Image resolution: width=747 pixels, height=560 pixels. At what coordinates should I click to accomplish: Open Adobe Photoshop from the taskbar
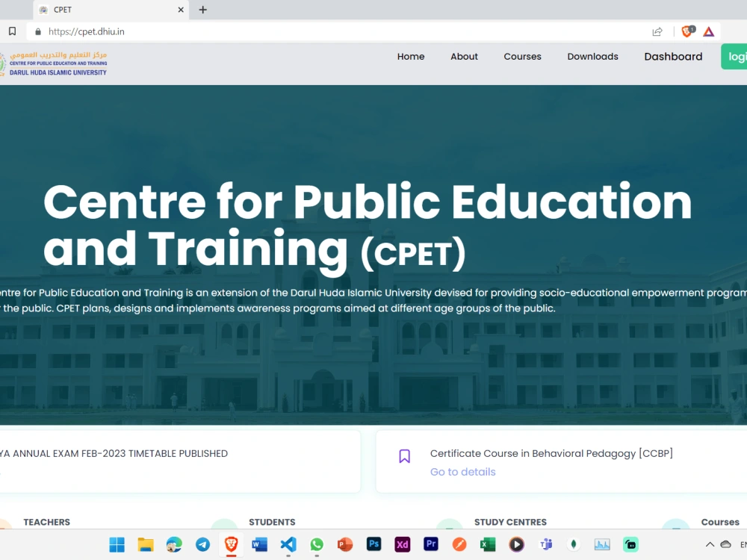tap(373, 544)
